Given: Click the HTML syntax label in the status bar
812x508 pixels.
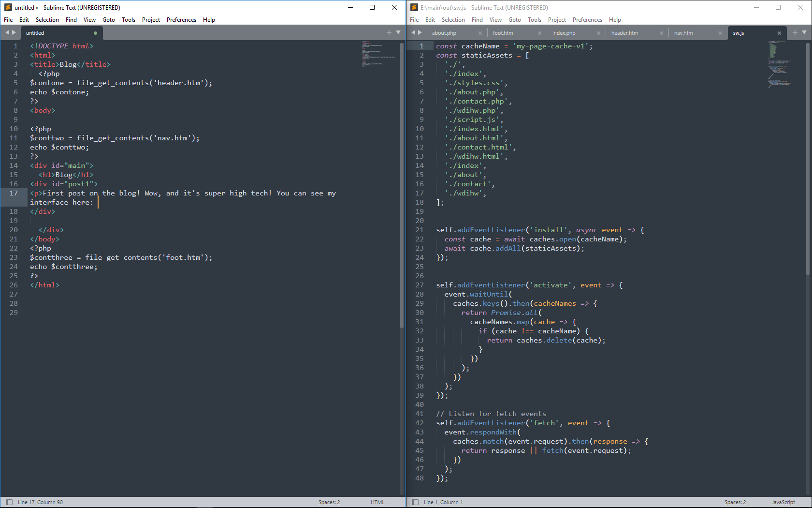Looking at the screenshot, I should click(377, 502).
